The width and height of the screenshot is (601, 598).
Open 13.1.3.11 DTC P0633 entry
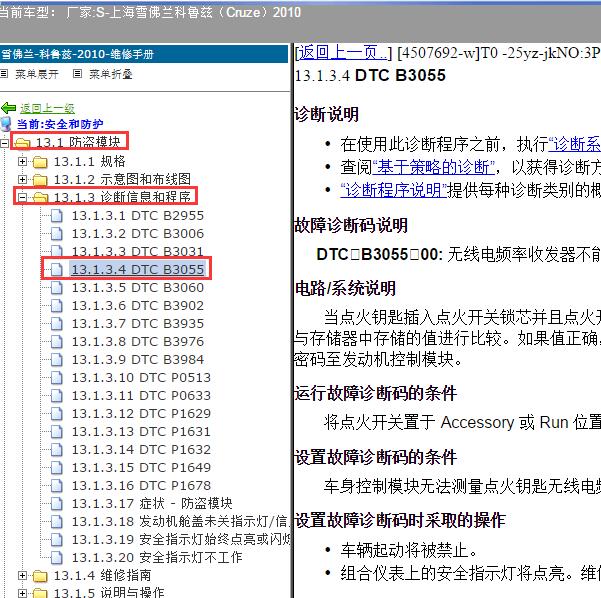click(x=141, y=396)
